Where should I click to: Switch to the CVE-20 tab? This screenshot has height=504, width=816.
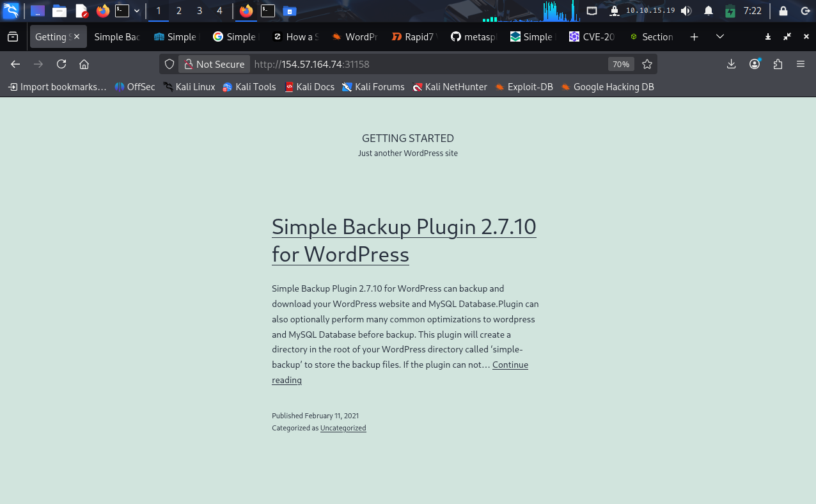[x=592, y=37]
